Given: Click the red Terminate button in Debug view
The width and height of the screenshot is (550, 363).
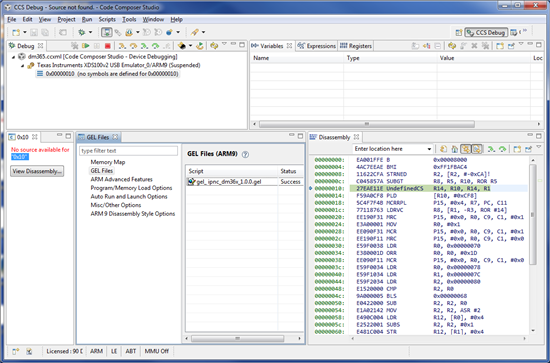Looking at the screenshot, I should 108,46.
